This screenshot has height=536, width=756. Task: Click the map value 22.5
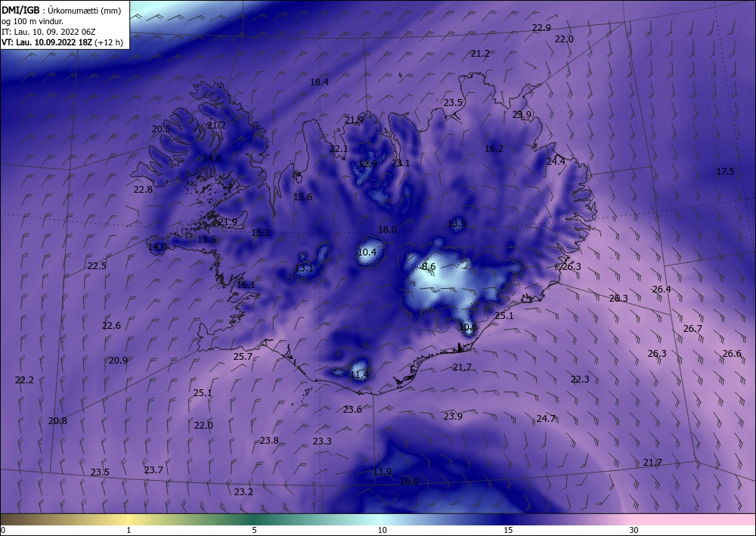pyautogui.click(x=97, y=265)
